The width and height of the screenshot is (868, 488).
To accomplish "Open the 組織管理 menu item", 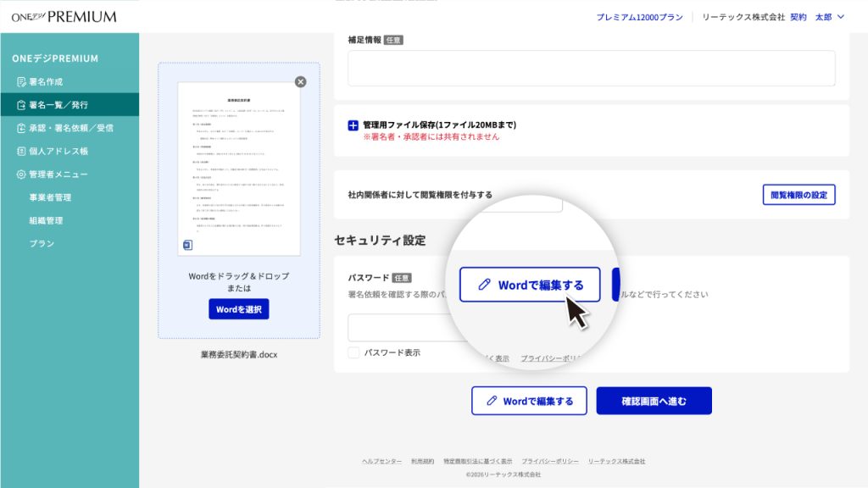I will 46,221.
